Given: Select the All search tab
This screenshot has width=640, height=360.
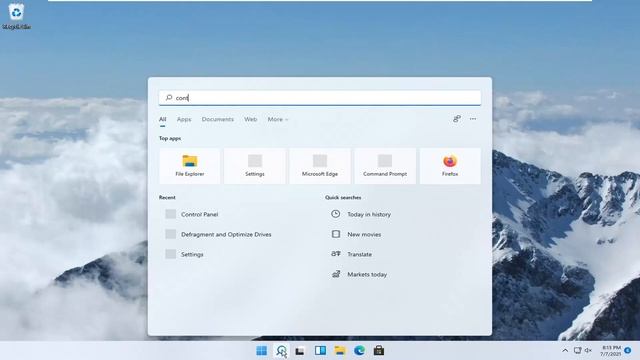Looking at the screenshot, I should (x=162, y=119).
